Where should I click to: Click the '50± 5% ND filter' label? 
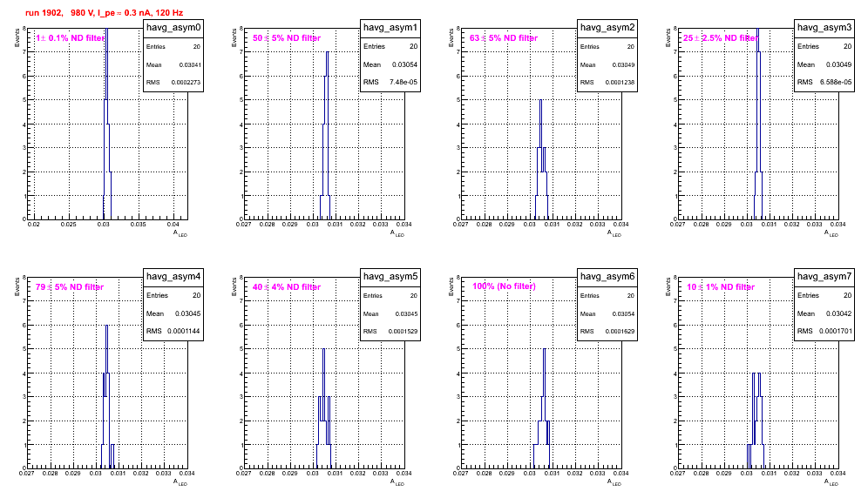287,38
